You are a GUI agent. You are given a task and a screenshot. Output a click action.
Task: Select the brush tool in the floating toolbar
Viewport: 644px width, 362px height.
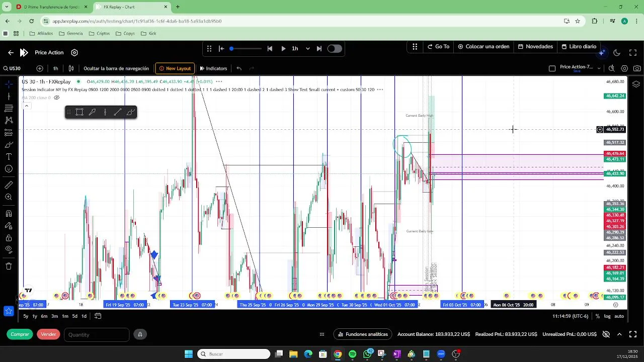131,112
